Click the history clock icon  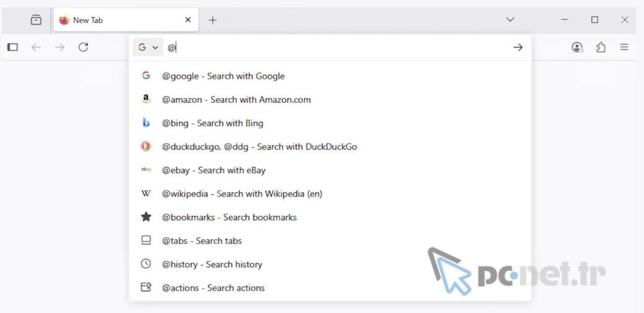point(146,264)
